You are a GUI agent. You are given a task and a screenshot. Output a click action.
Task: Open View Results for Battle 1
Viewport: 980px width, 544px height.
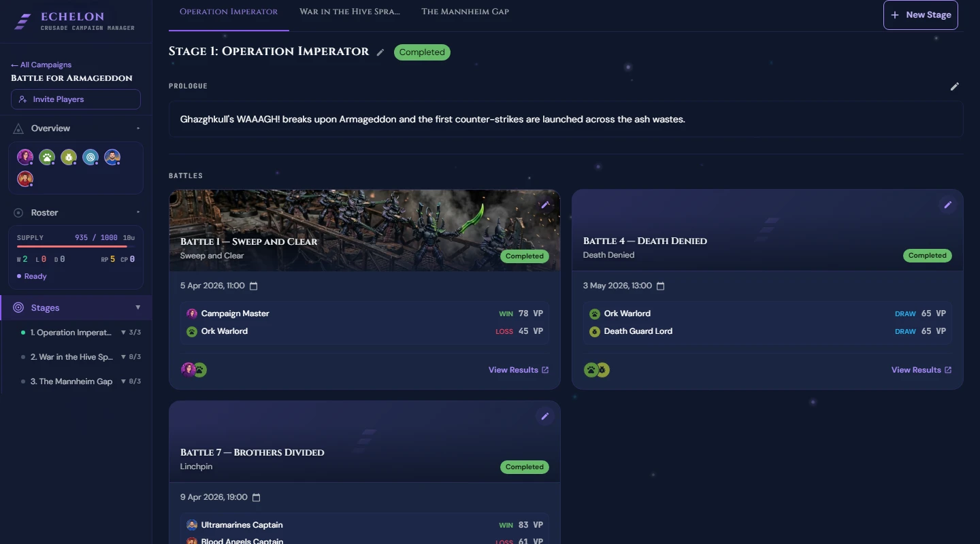pyautogui.click(x=519, y=370)
